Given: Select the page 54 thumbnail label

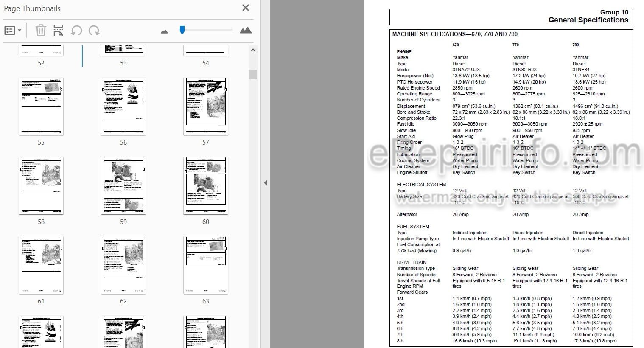Looking at the screenshot, I should 206,63.
